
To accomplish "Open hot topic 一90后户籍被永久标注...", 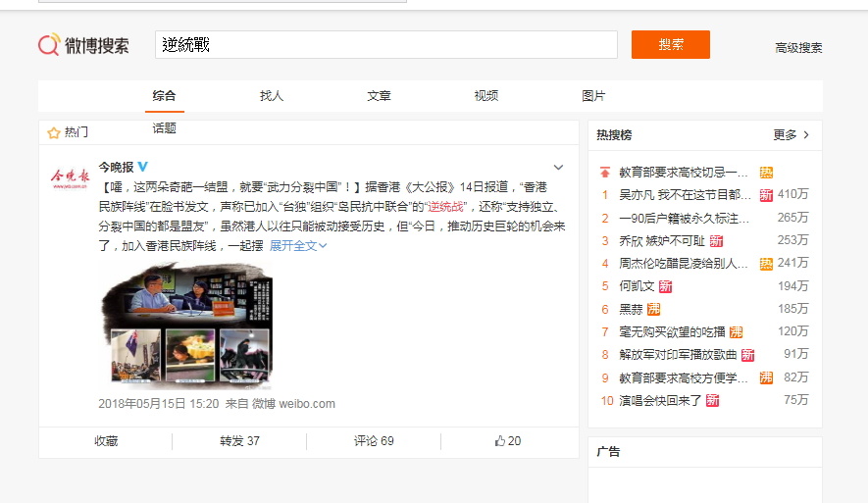I will (x=685, y=219).
